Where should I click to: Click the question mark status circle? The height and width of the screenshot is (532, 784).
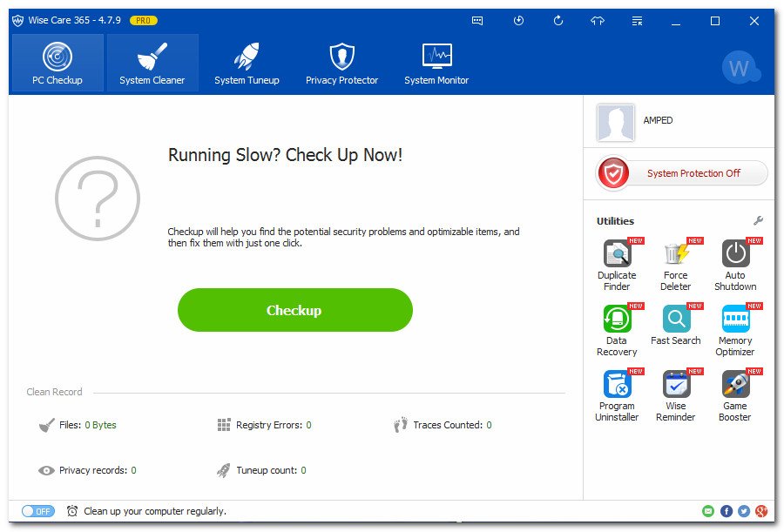(98, 199)
